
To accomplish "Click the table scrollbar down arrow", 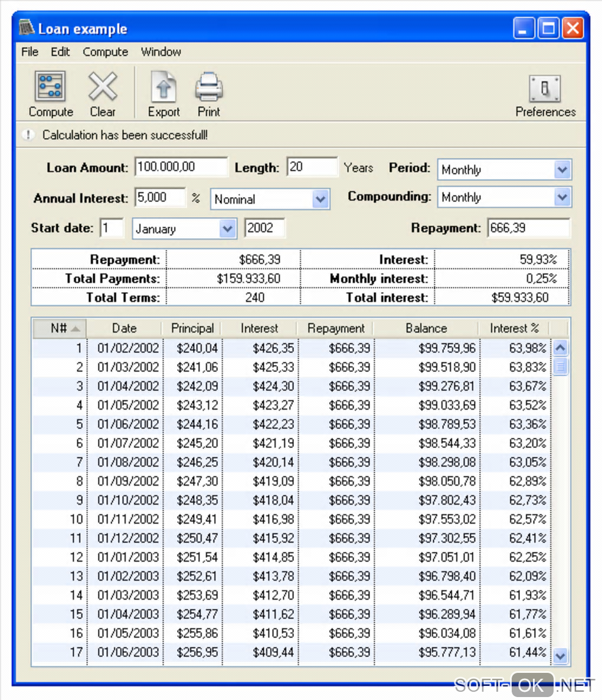I will 561,656.
